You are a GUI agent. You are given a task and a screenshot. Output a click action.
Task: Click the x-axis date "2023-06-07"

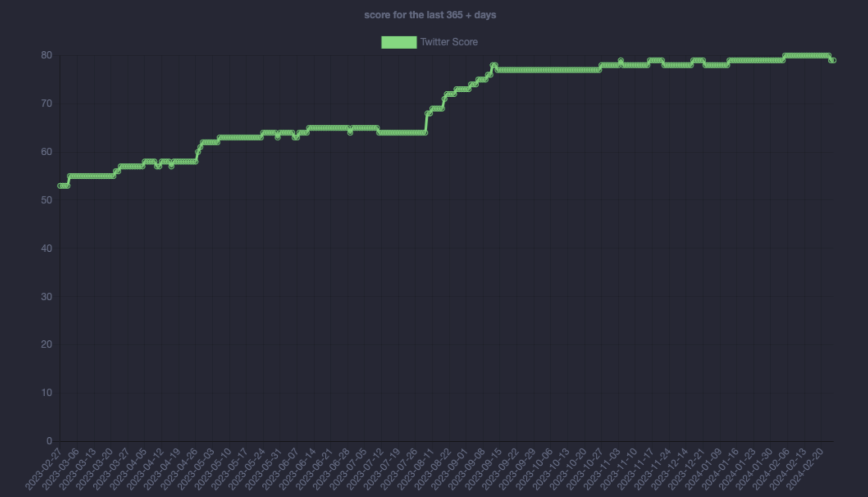(x=280, y=469)
